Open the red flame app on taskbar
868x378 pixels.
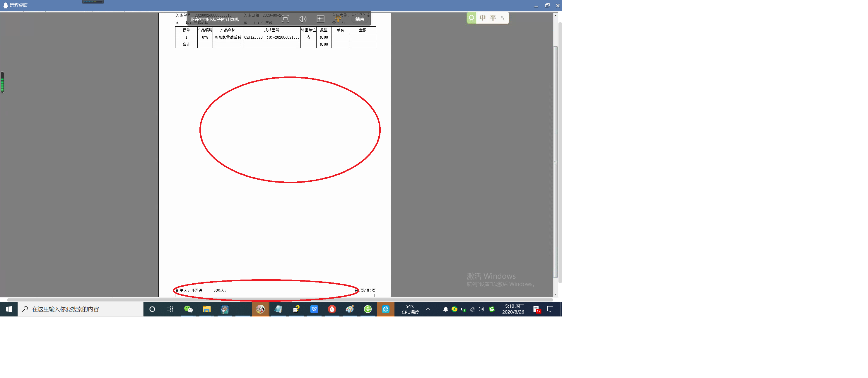point(332,309)
